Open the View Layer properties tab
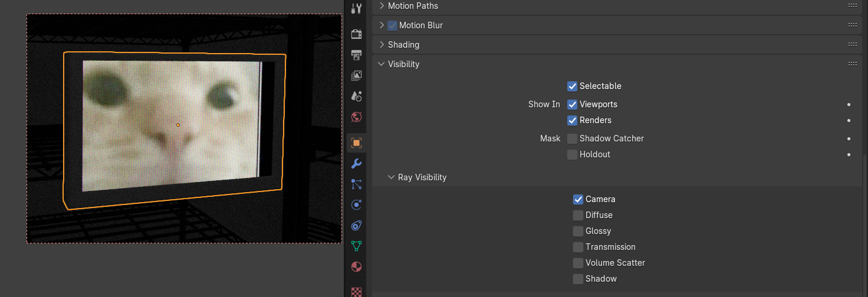The image size is (868, 297). [356, 75]
